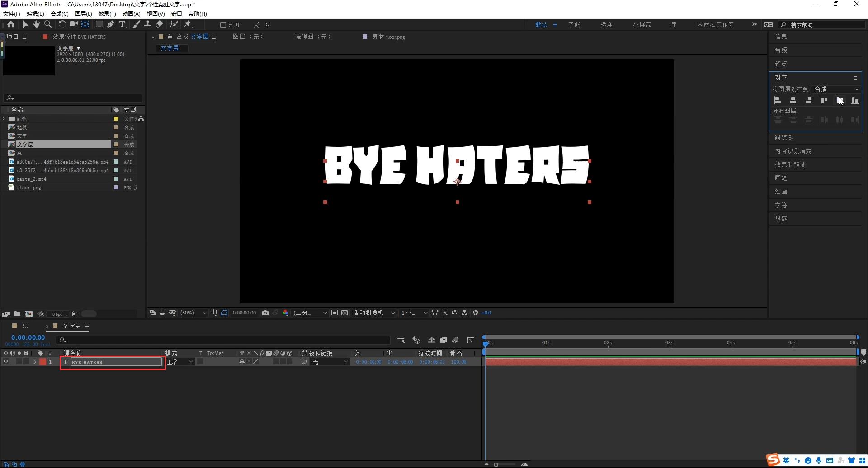Select the Horizontal Type tool
Viewport: 868px width, 468px height.
[122, 24]
